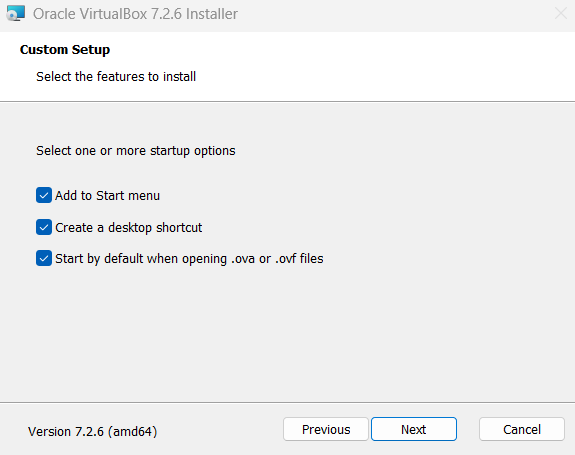Image resolution: width=575 pixels, height=455 pixels.
Task: Click the 'Select the features to install' subtitle
Action: (x=116, y=77)
